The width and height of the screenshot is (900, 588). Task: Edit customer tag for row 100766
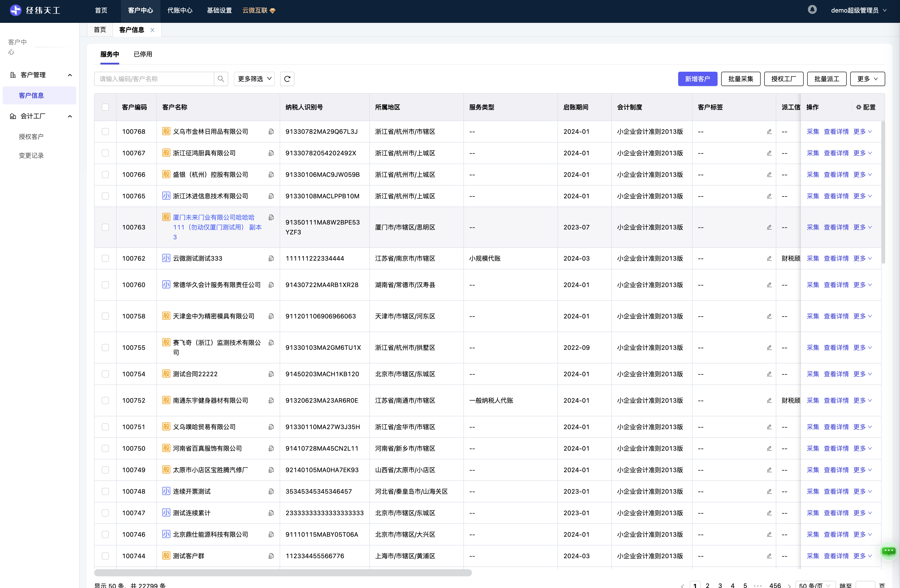coord(769,175)
